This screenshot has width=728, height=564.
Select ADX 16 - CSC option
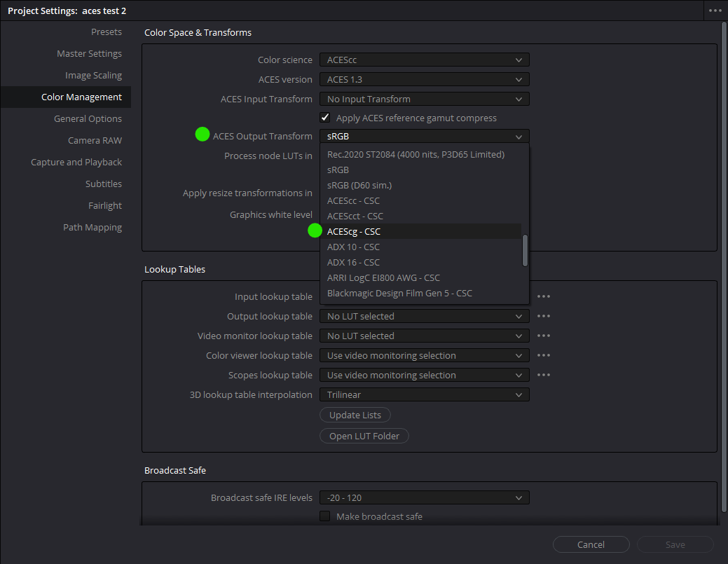click(420, 262)
